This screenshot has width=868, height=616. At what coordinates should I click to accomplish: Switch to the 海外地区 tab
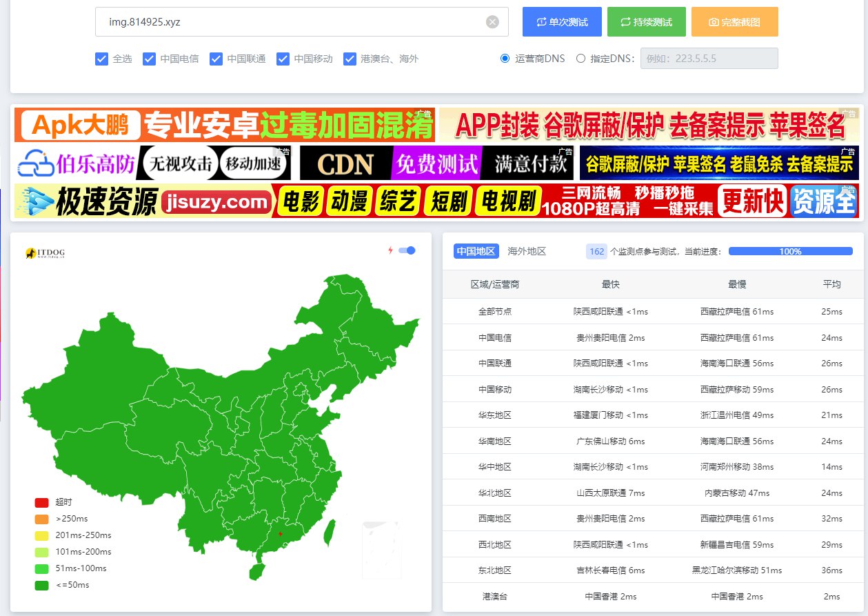pos(527,251)
